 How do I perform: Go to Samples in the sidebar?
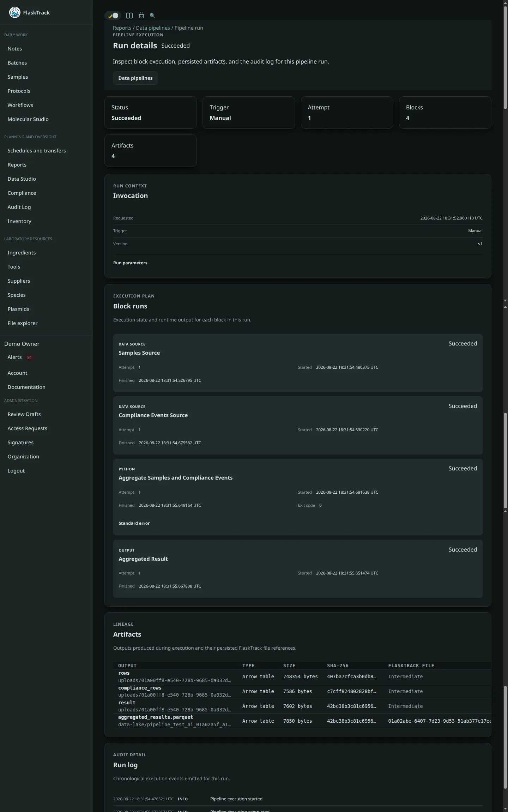(18, 77)
